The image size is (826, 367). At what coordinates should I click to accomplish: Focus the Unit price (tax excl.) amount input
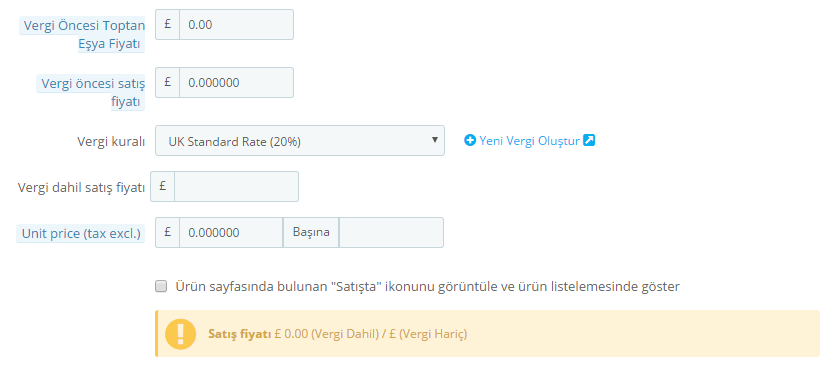pos(231,233)
